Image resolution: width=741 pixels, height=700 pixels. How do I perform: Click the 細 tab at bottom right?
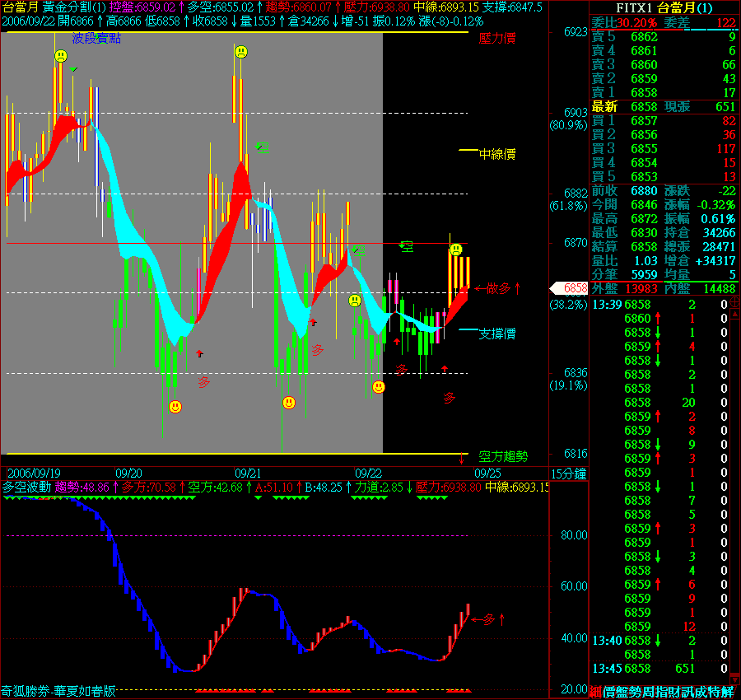point(595,692)
